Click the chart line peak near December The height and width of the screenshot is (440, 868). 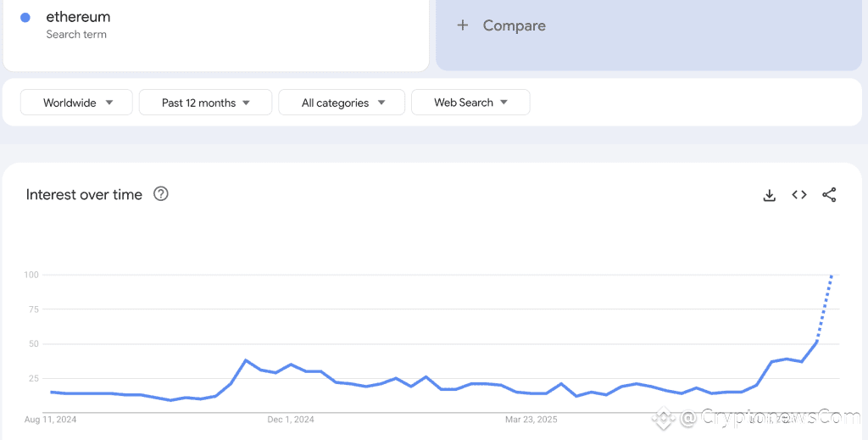(x=246, y=360)
